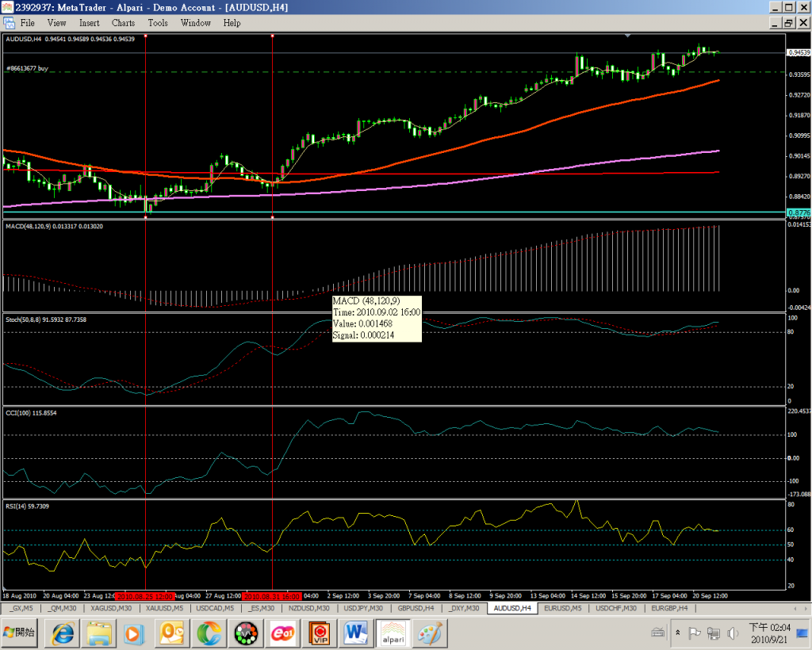Open Windows Media Player from taskbar
This screenshot has height=650, width=812.
(x=134, y=633)
